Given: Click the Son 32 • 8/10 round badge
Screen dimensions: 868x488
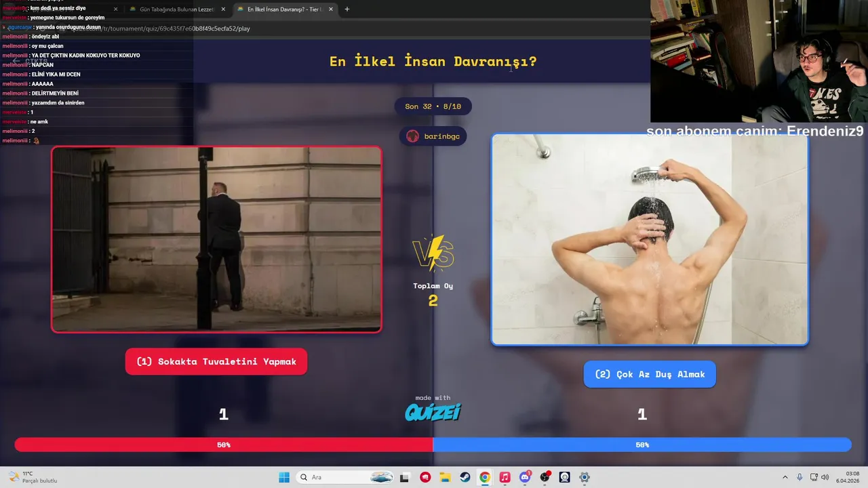Looking at the screenshot, I should [x=433, y=106].
